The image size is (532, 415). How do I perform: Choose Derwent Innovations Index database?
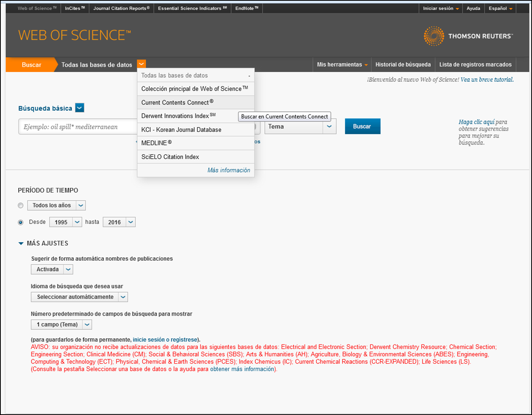tap(196, 116)
